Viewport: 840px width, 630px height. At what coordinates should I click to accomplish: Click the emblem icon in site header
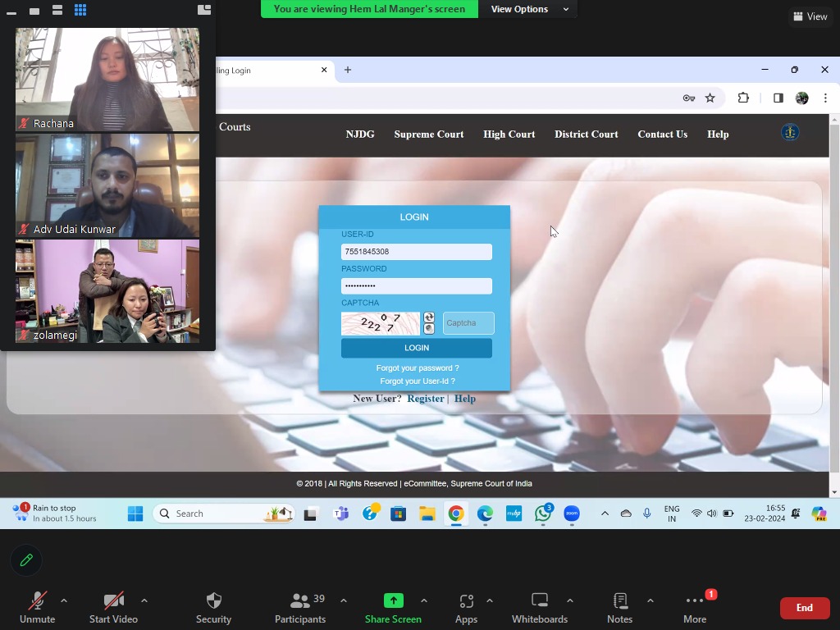point(790,132)
